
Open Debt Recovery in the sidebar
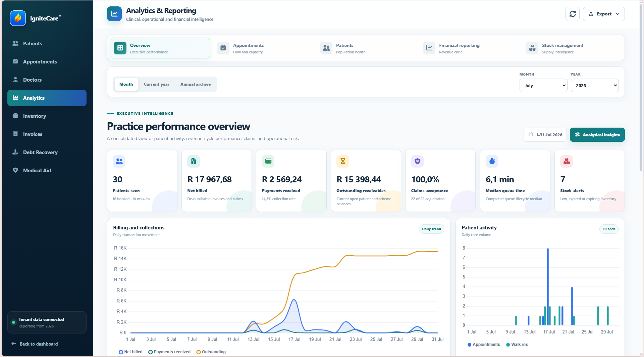tap(47, 152)
